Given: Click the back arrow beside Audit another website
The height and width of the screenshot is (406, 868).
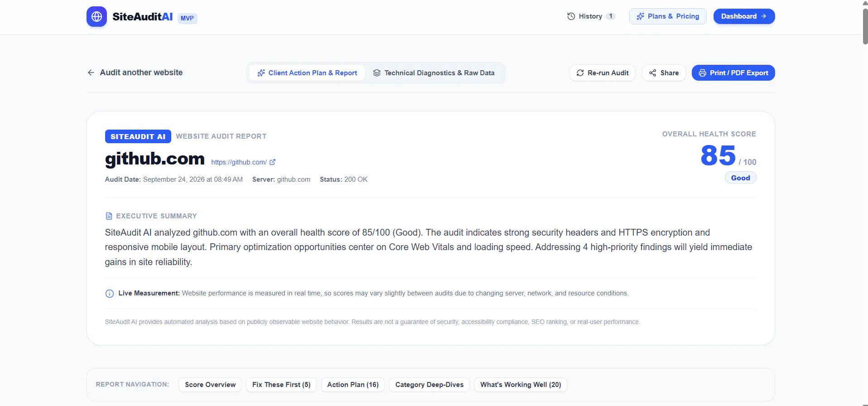Looking at the screenshot, I should point(91,72).
